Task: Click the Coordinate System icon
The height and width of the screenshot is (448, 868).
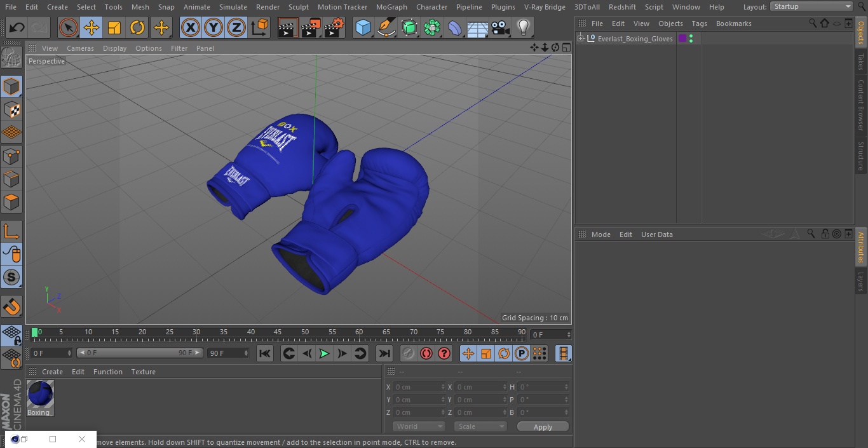Action: pos(260,27)
